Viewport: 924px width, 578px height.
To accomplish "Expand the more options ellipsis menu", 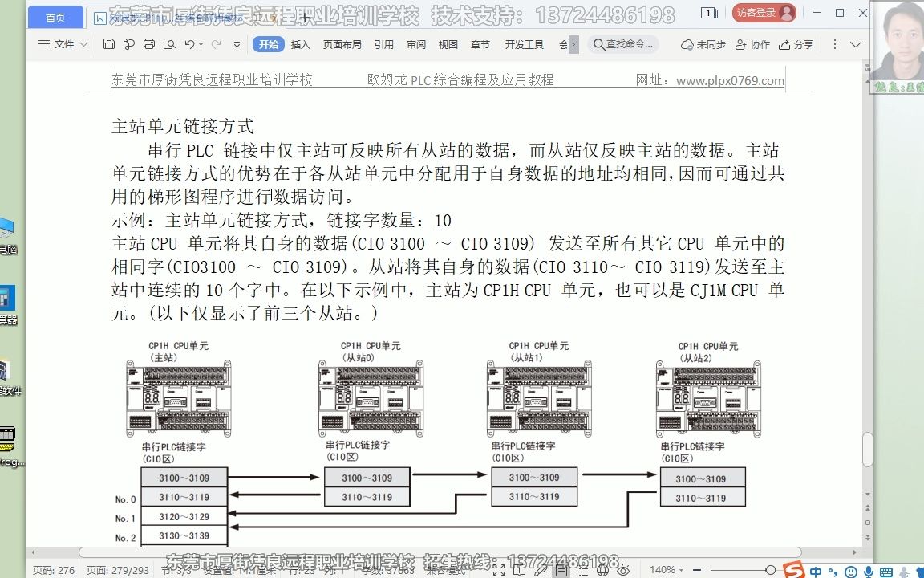I will click(835, 44).
